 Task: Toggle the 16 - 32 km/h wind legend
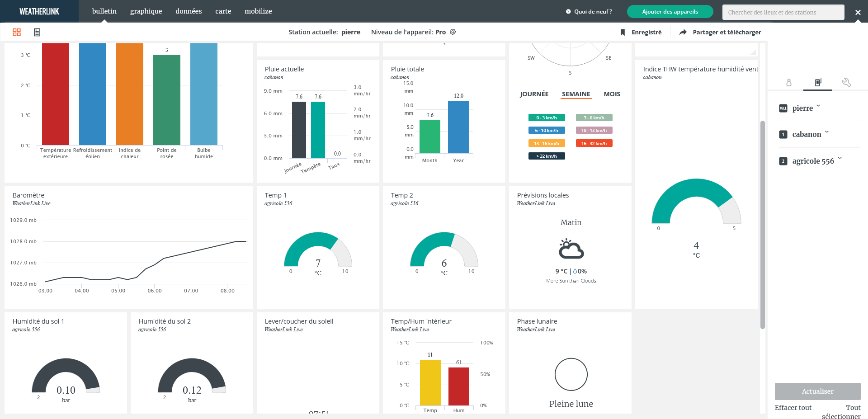point(594,143)
